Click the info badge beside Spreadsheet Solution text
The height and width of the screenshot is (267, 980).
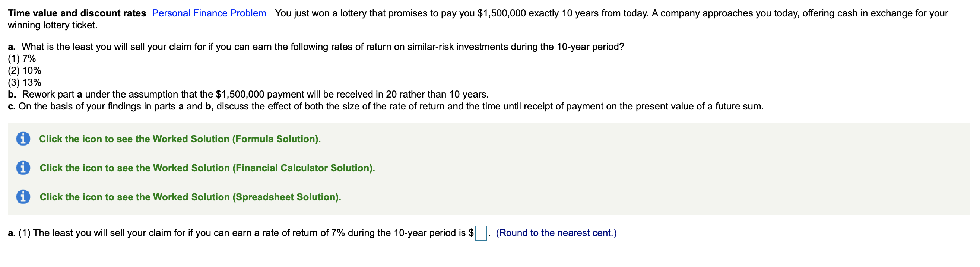(x=24, y=197)
